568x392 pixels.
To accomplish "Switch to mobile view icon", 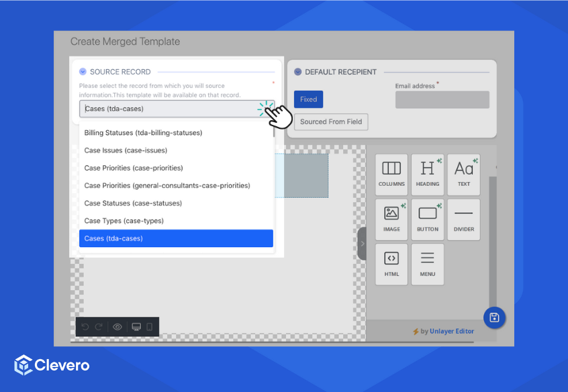I will coord(149,327).
